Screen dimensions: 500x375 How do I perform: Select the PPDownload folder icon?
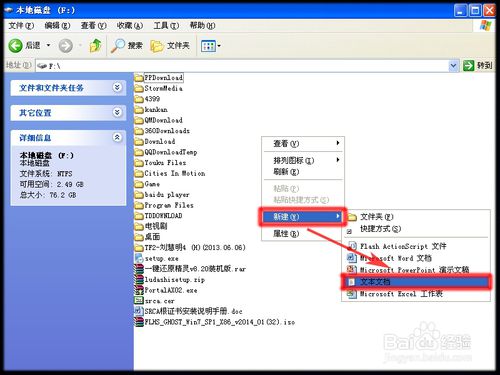pos(139,78)
